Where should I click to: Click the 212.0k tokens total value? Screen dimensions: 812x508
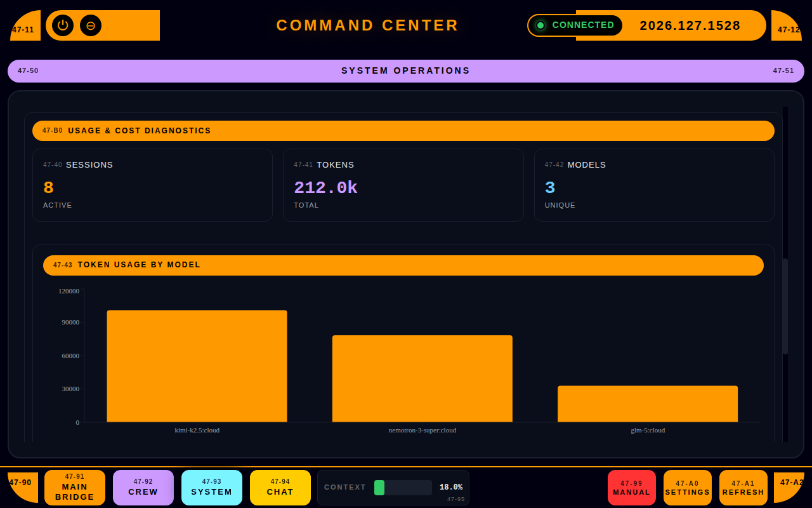(x=325, y=188)
